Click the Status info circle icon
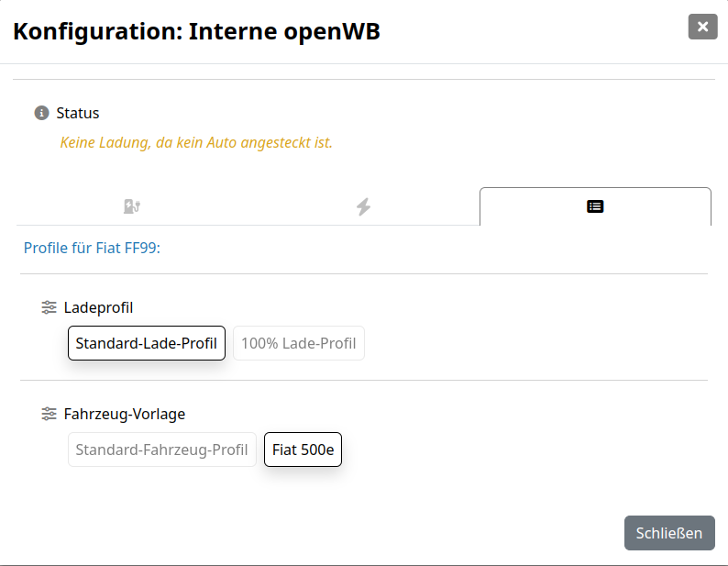Image resolution: width=728 pixels, height=566 pixels. [41, 113]
